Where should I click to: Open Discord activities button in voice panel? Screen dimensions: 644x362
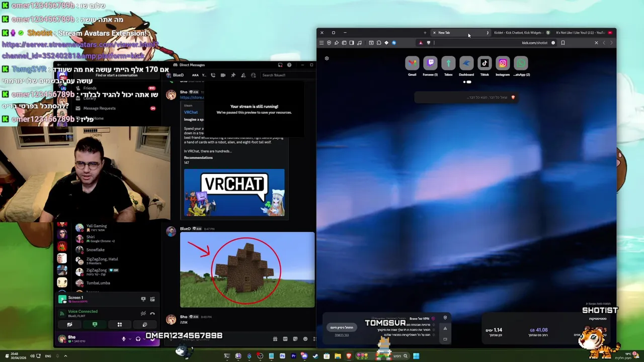(120, 325)
